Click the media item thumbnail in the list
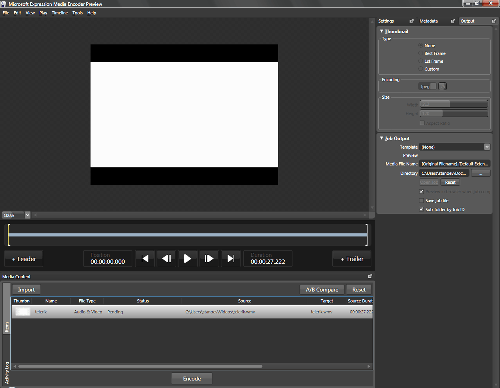 click(22, 312)
